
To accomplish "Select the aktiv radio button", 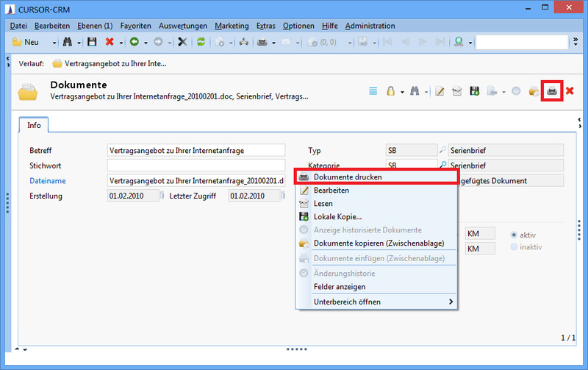I will 514,234.
